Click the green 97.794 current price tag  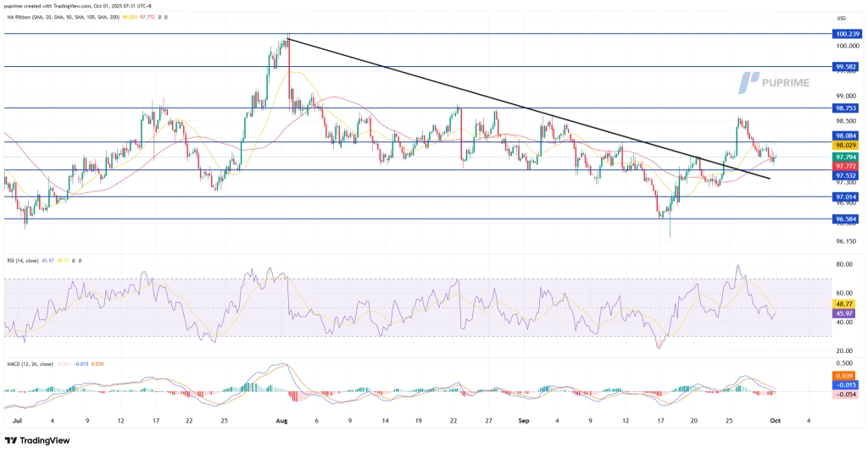point(847,157)
